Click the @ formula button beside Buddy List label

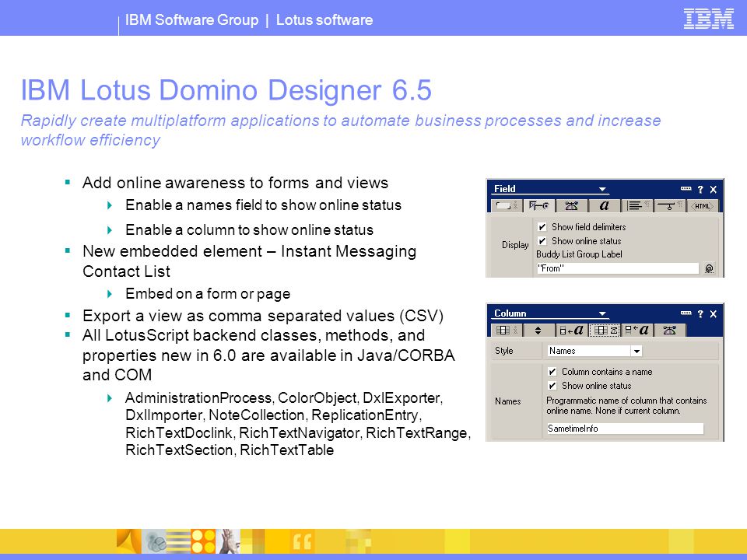click(x=709, y=268)
